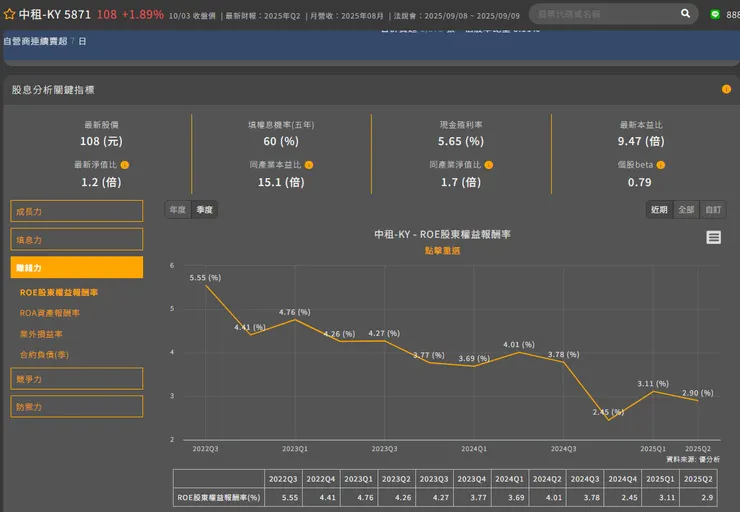Click the info icon next to 同產業淨值比

coord(488,165)
